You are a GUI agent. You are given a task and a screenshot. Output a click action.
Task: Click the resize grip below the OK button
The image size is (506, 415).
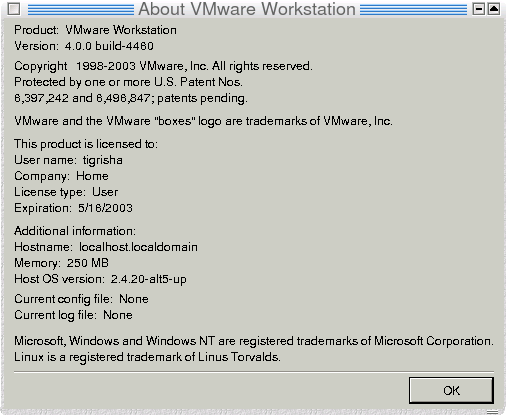point(492,412)
